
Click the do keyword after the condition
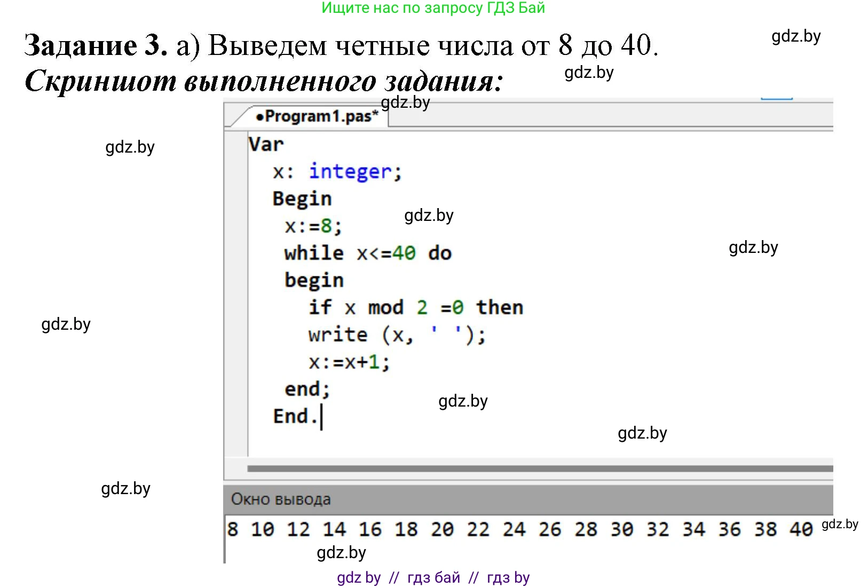coord(440,253)
